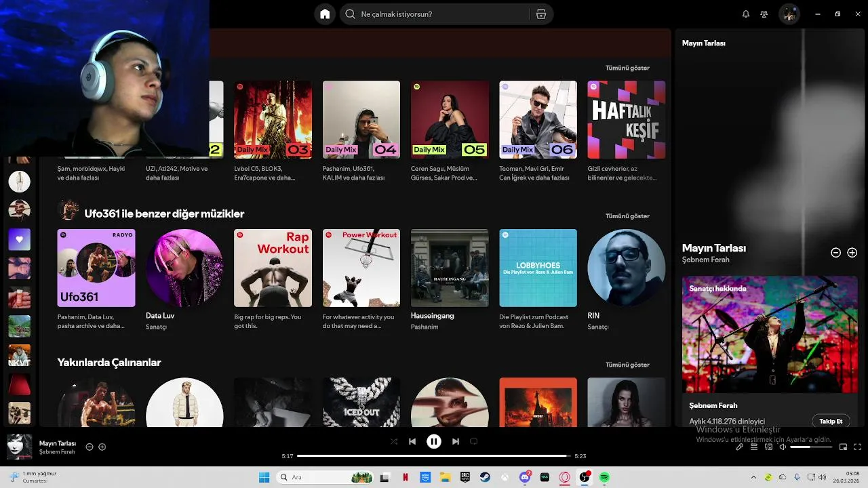Open the Power Workout playlist
The image size is (868, 488).
tap(361, 268)
